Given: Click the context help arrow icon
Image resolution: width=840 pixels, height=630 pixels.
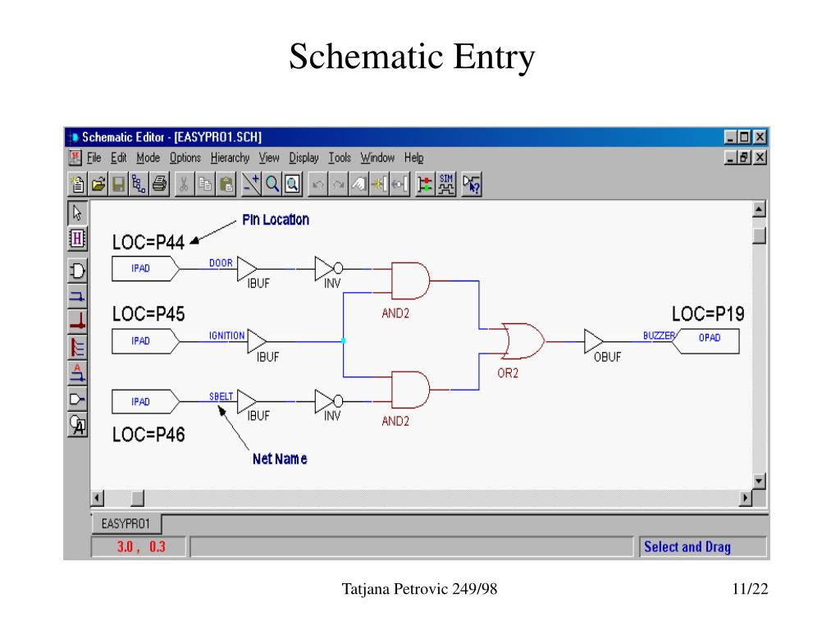Looking at the screenshot, I should pyautogui.click(x=472, y=185).
